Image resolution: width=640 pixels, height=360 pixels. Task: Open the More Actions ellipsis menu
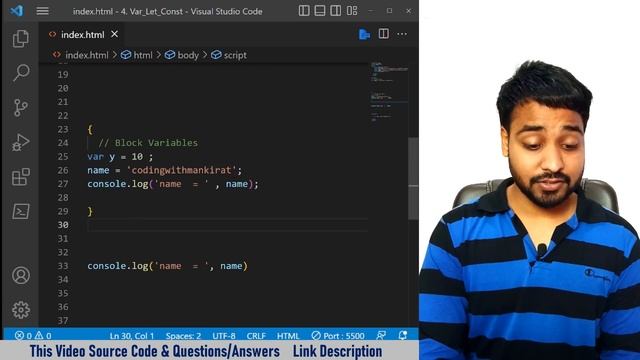pos(402,34)
